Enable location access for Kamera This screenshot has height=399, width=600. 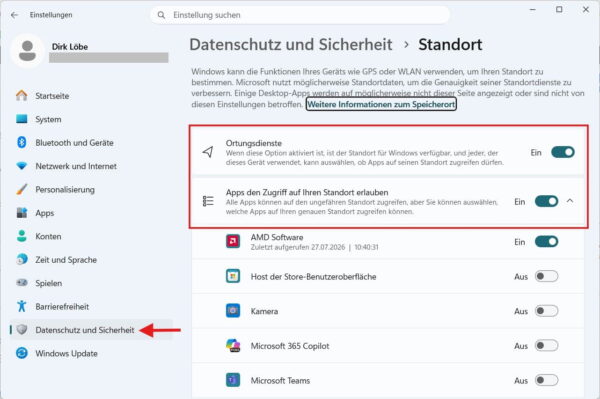coord(546,311)
